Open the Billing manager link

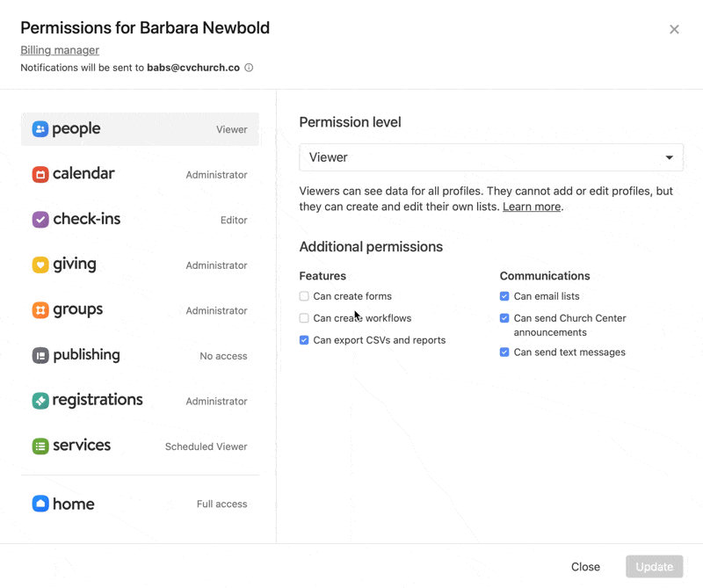click(60, 50)
